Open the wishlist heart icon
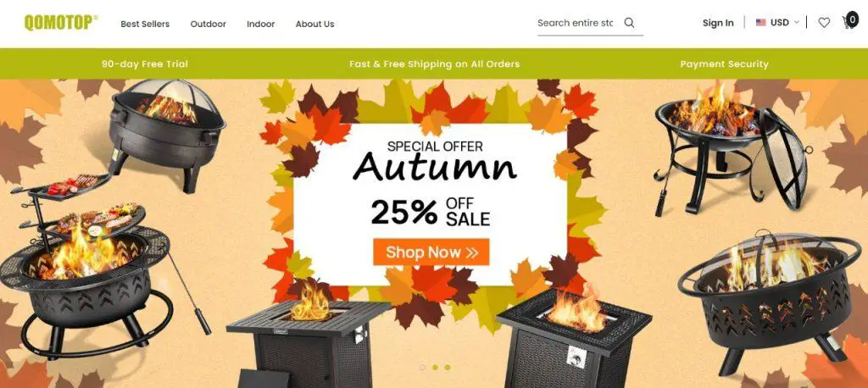 coord(824,23)
